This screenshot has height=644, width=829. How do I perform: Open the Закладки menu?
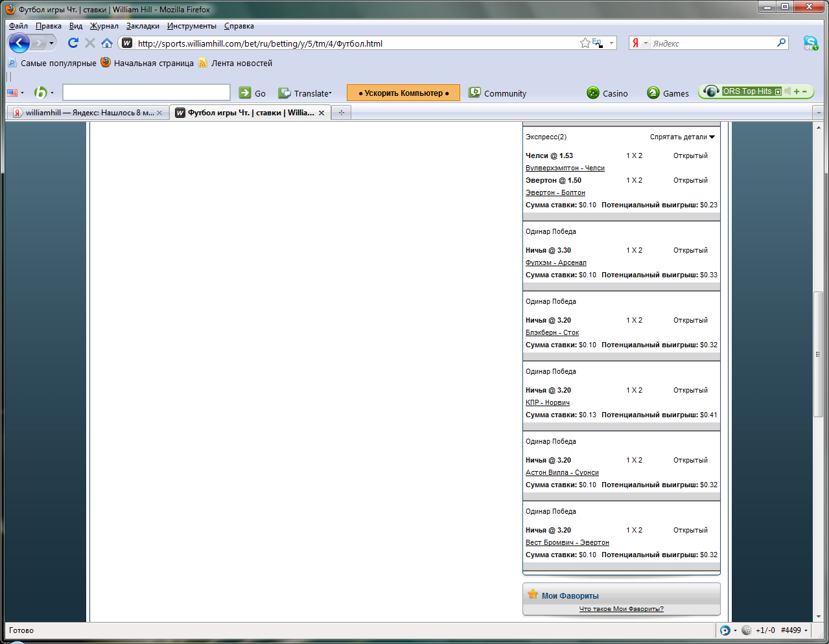[x=143, y=26]
